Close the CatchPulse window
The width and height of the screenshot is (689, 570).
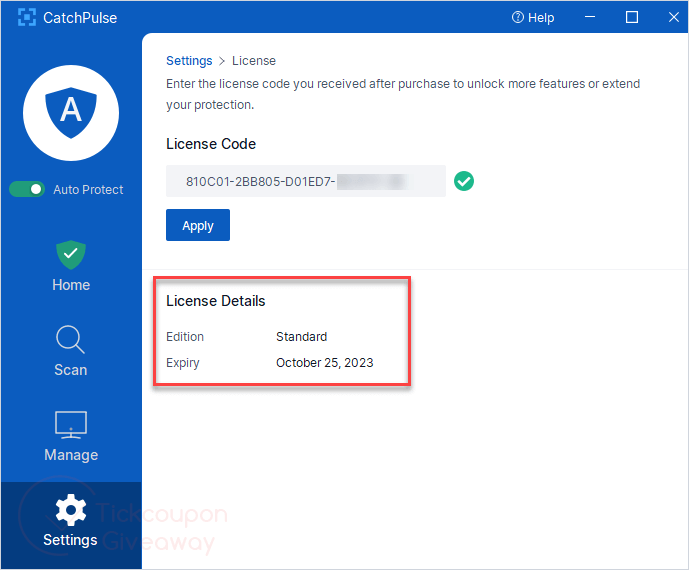[674, 17]
